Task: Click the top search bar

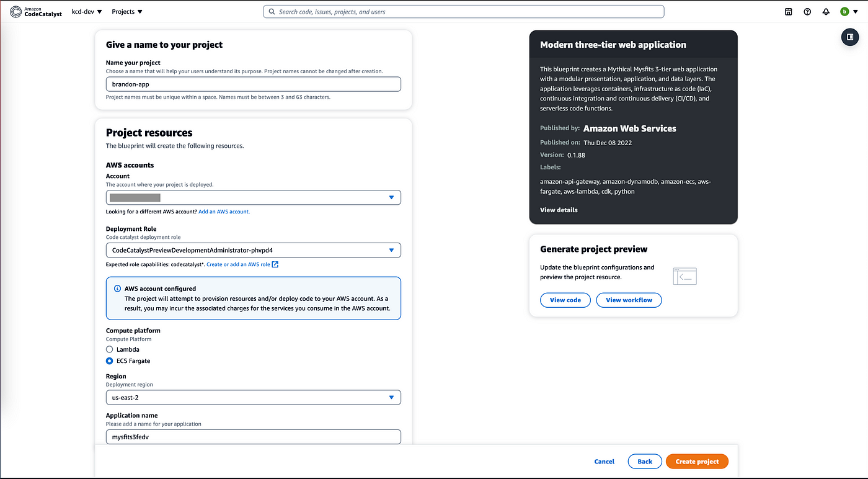Action: tap(464, 12)
